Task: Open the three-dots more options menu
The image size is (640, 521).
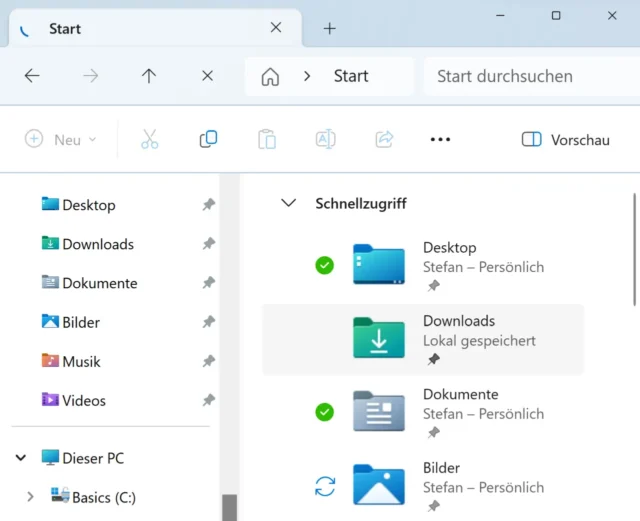Action: (x=440, y=140)
